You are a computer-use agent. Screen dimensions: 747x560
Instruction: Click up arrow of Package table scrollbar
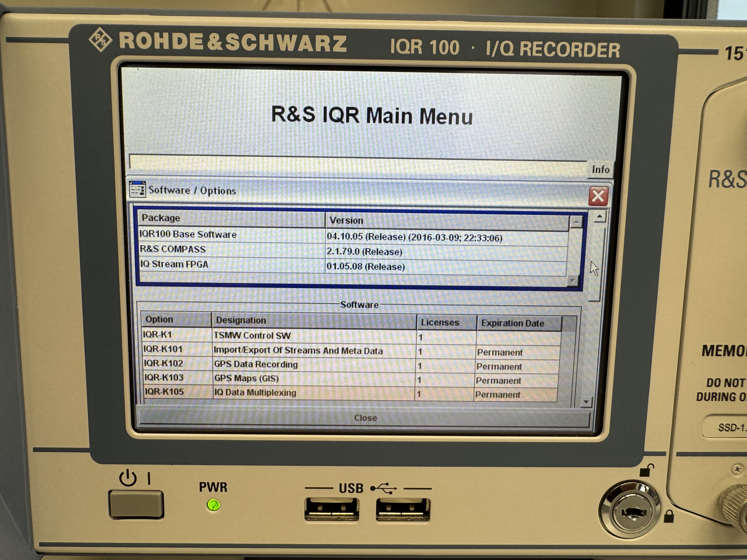[576, 222]
